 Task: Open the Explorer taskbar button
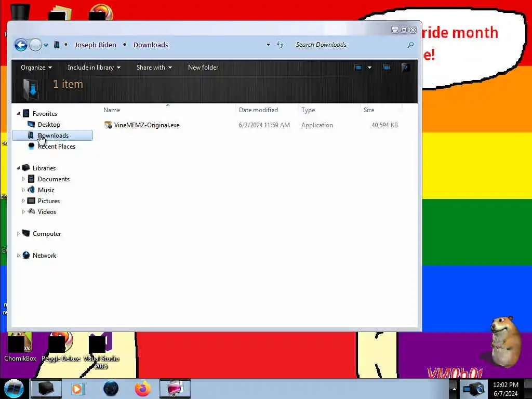(46, 389)
